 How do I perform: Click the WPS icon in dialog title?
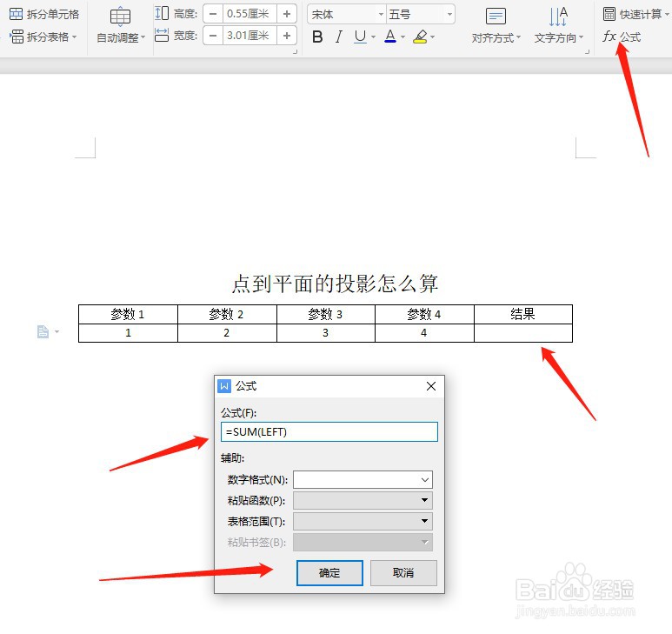(x=224, y=386)
